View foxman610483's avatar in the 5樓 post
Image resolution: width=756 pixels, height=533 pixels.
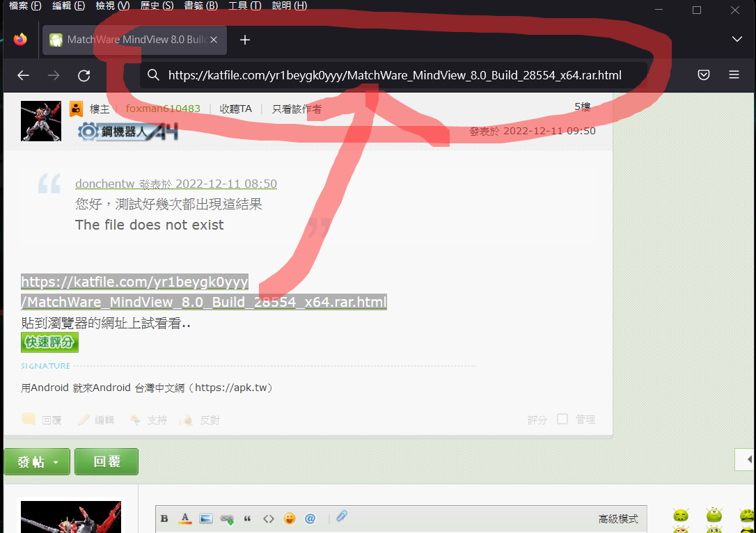coord(41,121)
